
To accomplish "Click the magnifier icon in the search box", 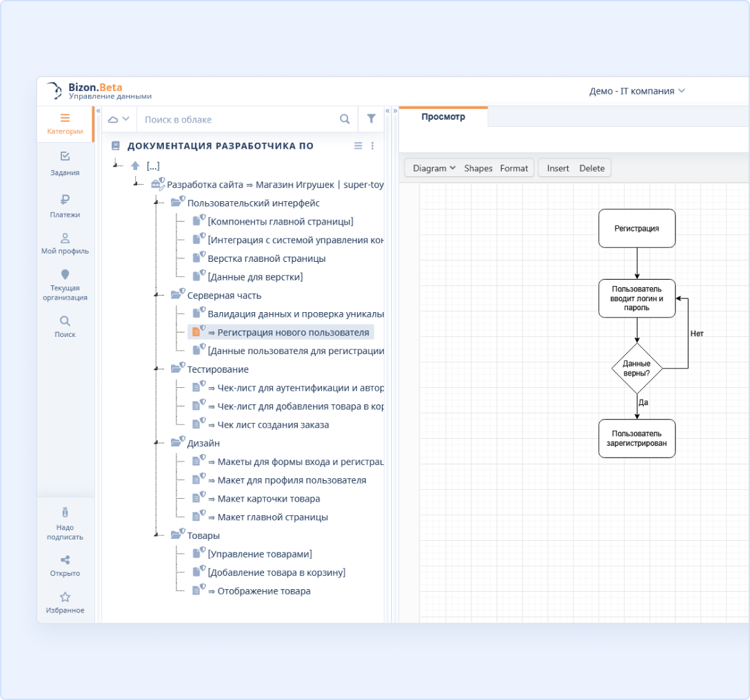I will [345, 119].
